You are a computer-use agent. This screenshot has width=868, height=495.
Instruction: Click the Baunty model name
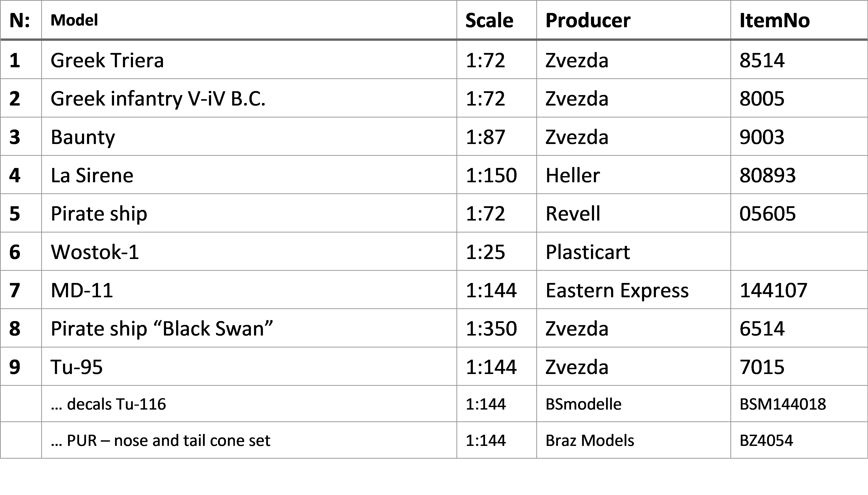point(83,137)
